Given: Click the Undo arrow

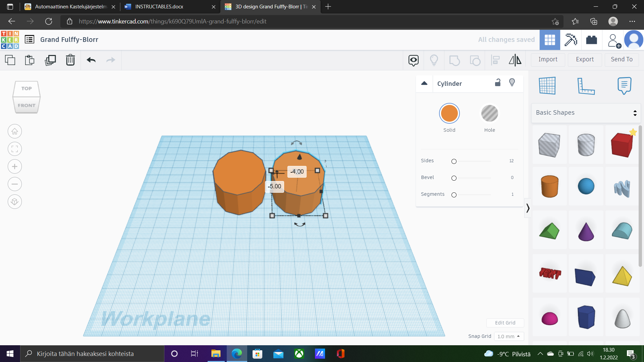Looking at the screenshot, I should pos(91,60).
